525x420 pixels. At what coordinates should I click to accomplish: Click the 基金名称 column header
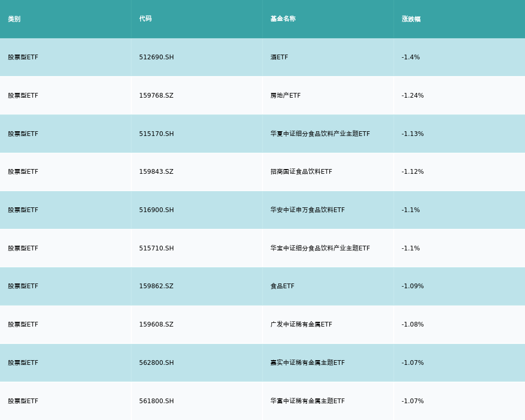click(283, 19)
